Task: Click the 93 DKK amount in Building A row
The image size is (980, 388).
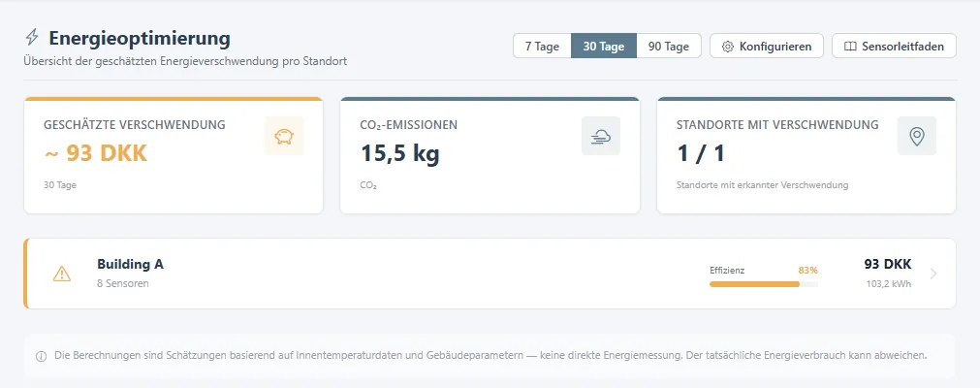Action: click(x=888, y=264)
